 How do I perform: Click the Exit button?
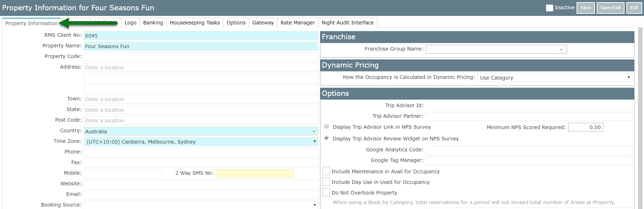(x=634, y=8)
